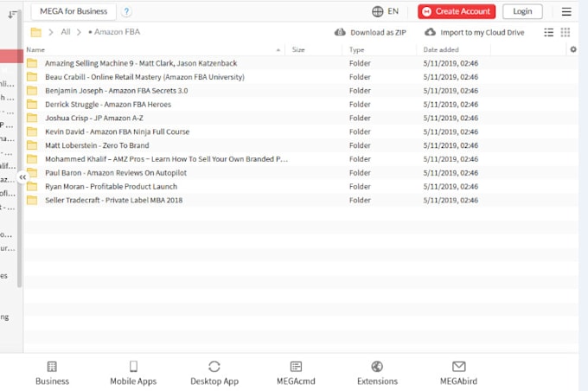The height and width of the screenshot is (391, 588).
Task: Click folder icon of Joshua Crisp row
Action: [32, 118]
